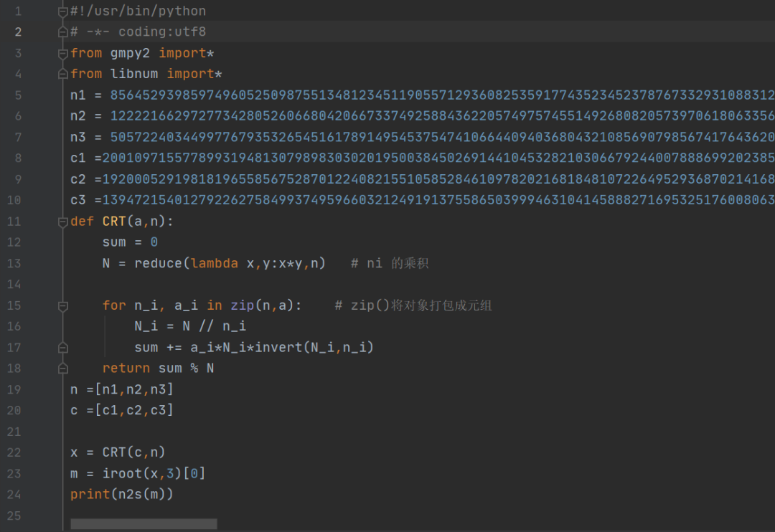Collapse the 'for n_i, a_i' loop block
The height and width of the screenshot is (532, 775).
point(63,305)
